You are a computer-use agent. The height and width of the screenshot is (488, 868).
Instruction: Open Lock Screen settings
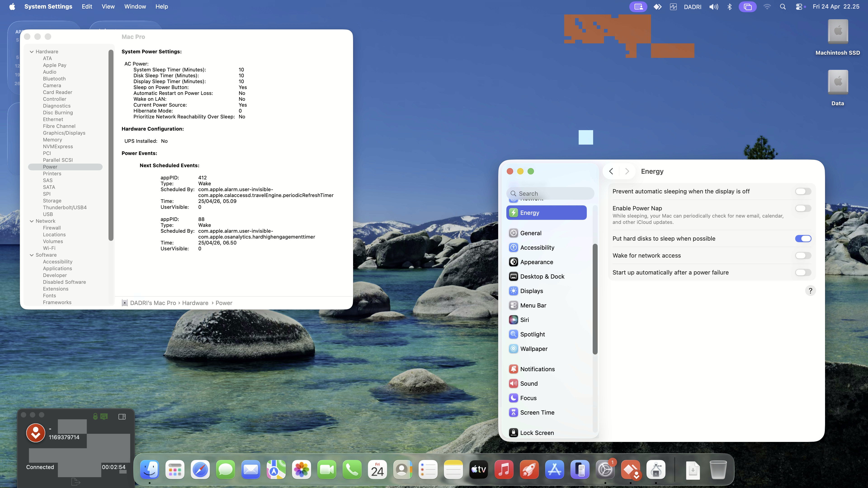[546, 433]
